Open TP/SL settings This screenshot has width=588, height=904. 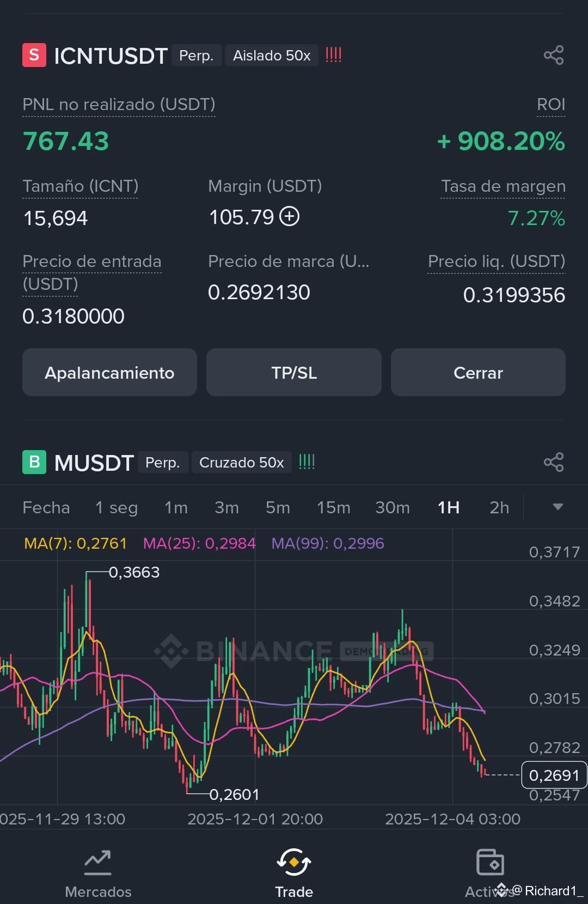click(294, 372)
